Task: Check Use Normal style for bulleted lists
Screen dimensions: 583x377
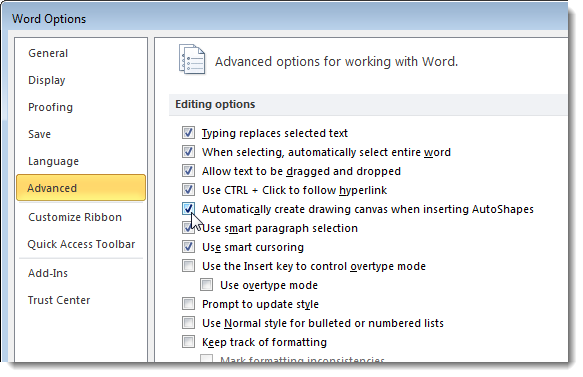Action: [x=188, y=323]
